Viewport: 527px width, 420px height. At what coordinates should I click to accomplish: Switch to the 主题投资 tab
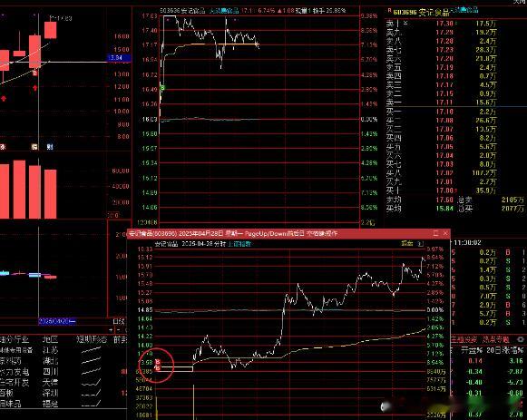[x=464, y=339]
